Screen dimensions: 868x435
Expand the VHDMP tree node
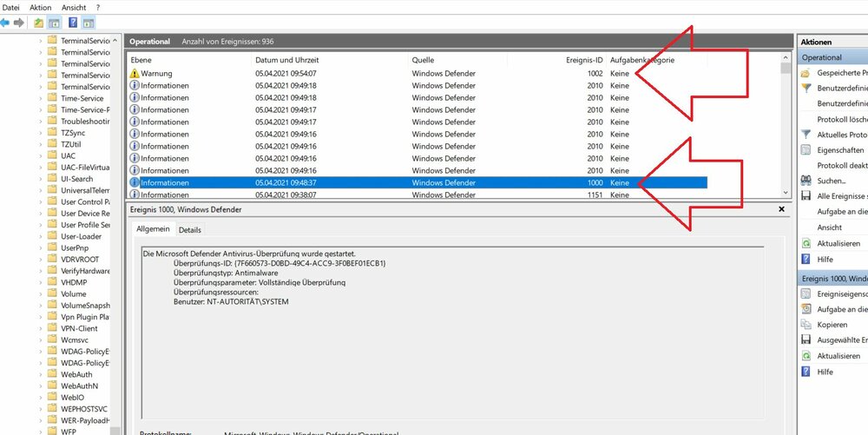coord(40,282)
